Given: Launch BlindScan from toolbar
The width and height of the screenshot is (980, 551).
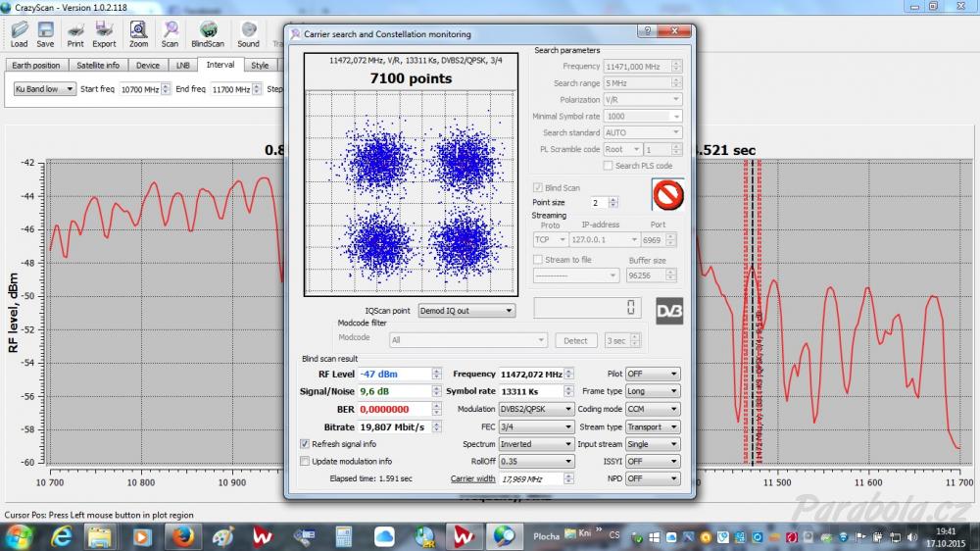Looking at the screenshot, I should [x=208, y=33].
